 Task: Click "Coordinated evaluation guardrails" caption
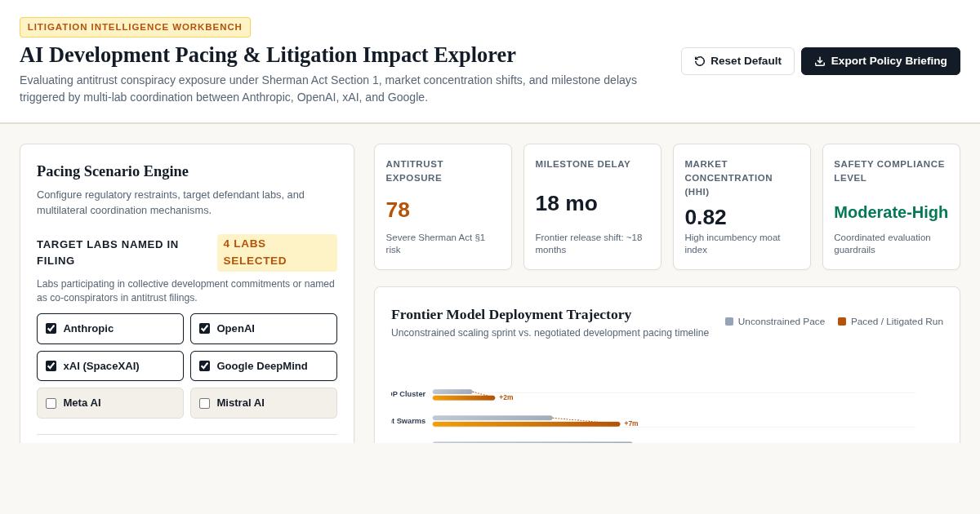(x=882, y=244)
